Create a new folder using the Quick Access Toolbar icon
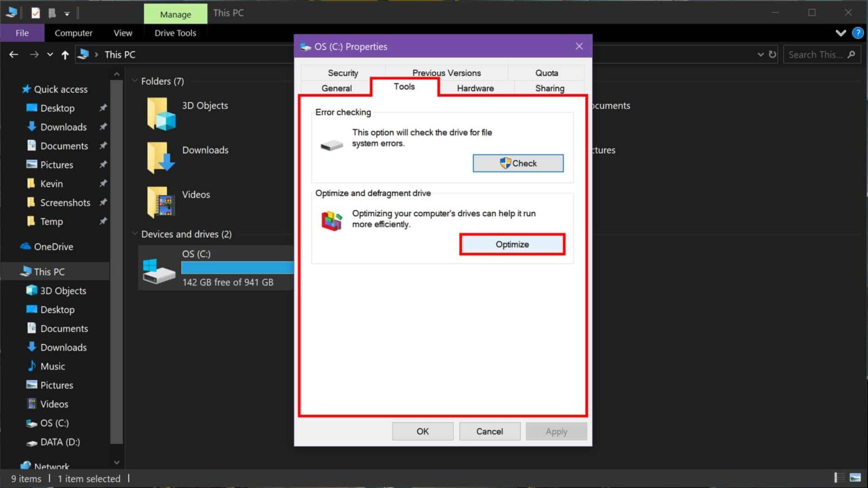The width and height of the screenshot is (868, 488). (52, 12)
